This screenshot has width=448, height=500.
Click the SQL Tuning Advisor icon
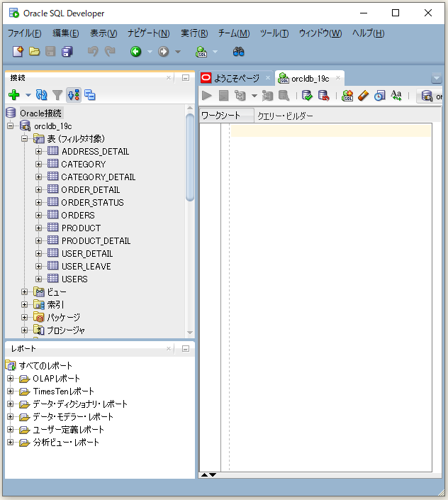284,95
